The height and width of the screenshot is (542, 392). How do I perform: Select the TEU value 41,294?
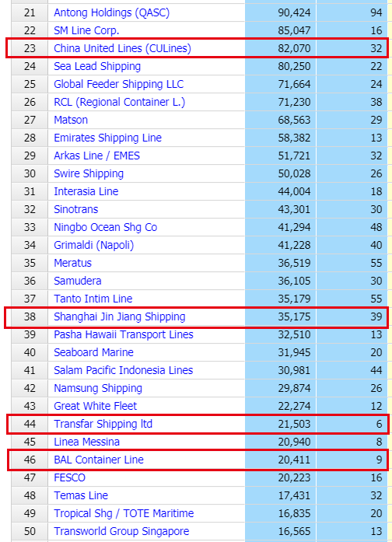tap(294, 227)
